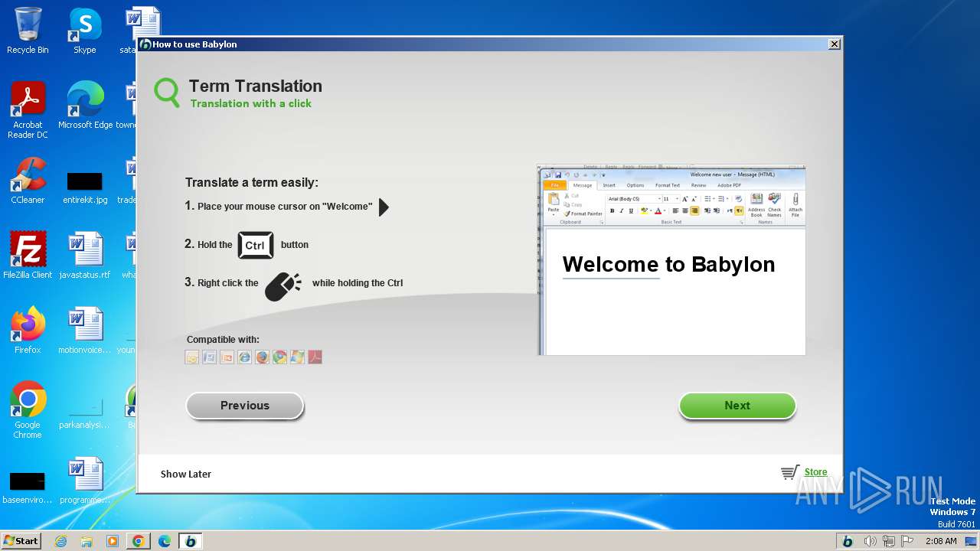Click the Previous button
Viewport: 980px width, 551px height.
click(x=245, y=406)
